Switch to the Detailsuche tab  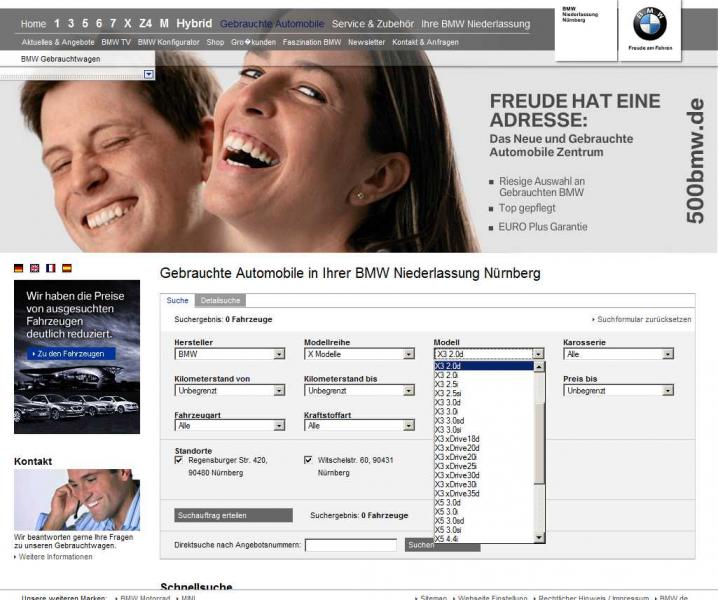point(219,300)
